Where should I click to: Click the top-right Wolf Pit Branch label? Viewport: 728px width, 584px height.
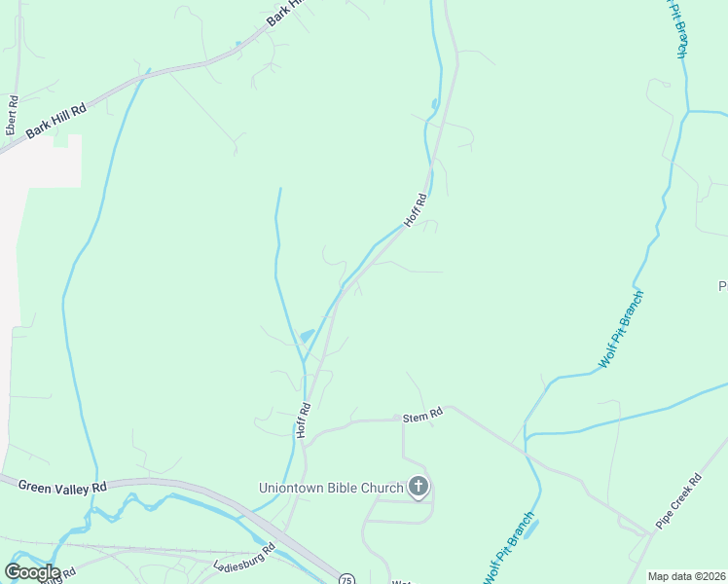(678, 29)
